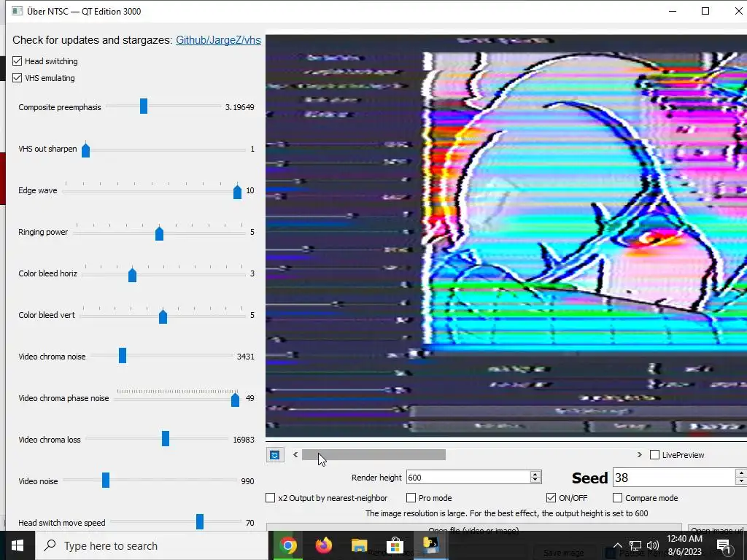Click the Composite preemphasis value 3.19649
This screenshot has width=747, height=560.
tap(239, 107)
